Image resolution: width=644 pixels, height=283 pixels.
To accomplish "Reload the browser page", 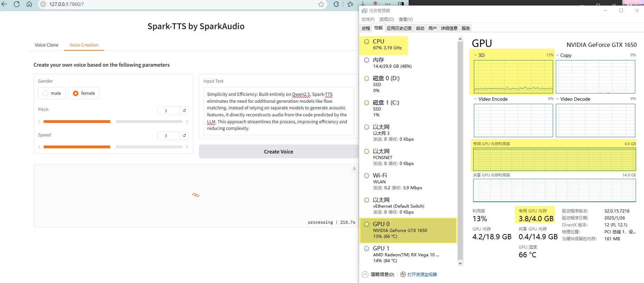I will [16, 4].
